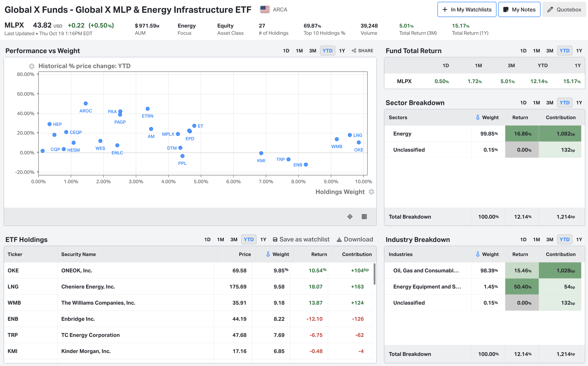This screenshot has height=366, width=588.
Task: Select 1D period in Fund Total Return
Action: pos(523,51)
